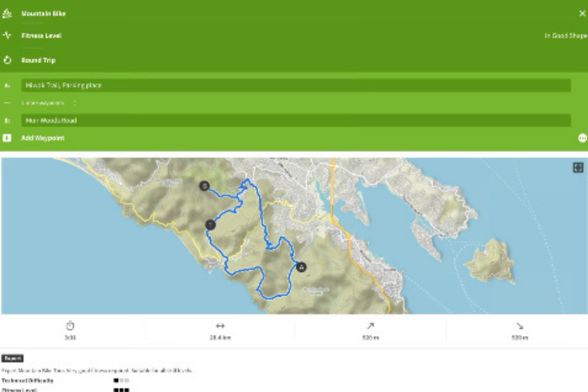The image size is (588, 392).
Task: Click the A start marker on map
Action: coord(302,267)
